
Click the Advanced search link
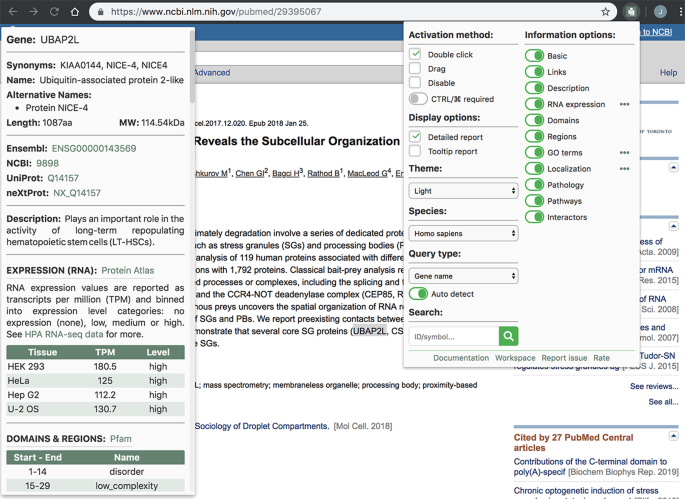point(212,73)
